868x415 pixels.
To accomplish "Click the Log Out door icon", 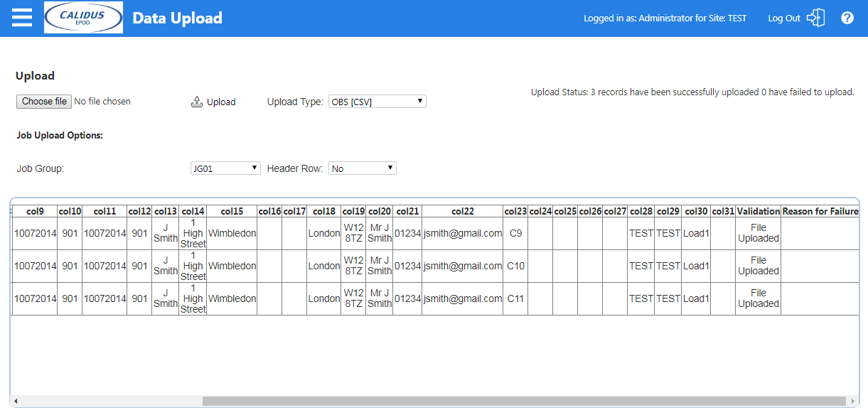I will pyautogui.click(x=816, y=18).
